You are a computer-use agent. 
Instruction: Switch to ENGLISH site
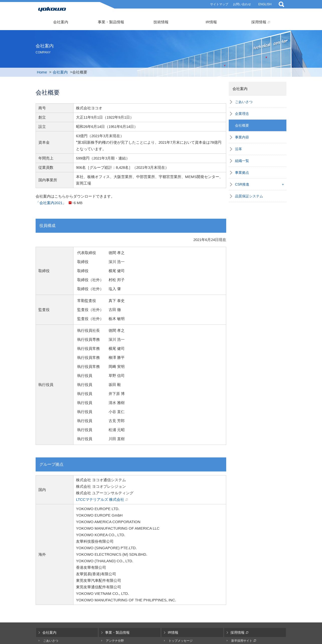coord(265,4)
